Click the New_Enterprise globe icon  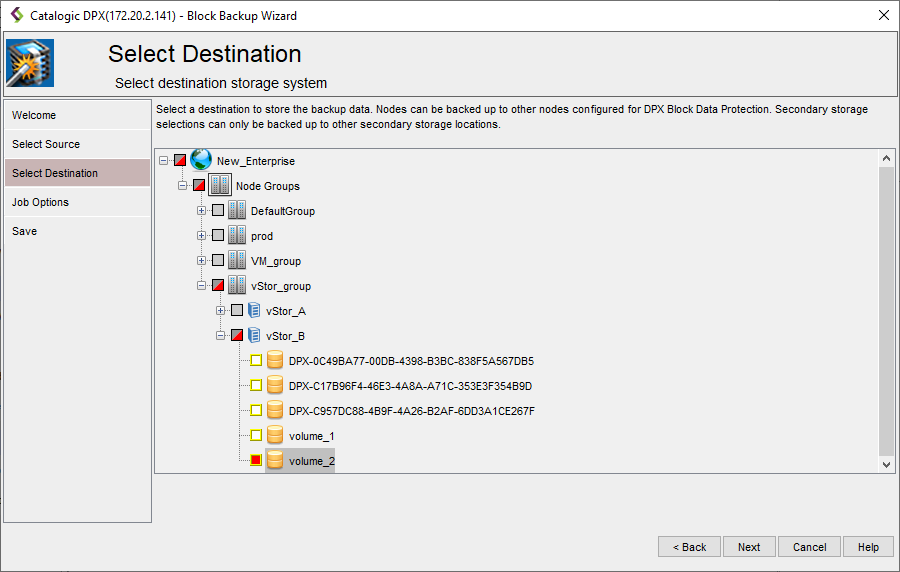(201, 160)
